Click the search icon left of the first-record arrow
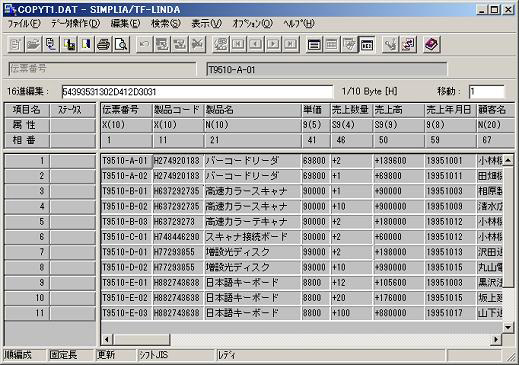Viewport: 519px width, 365px height. click(x=221, y=44)
